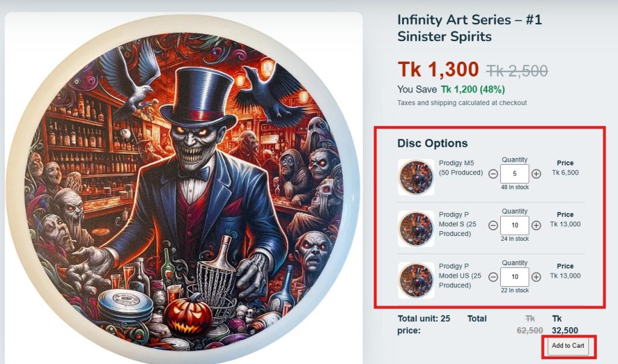
Task: Decrease Prodigy P Model S quantity
Action: pyautogui.click(x=493, y=225)
